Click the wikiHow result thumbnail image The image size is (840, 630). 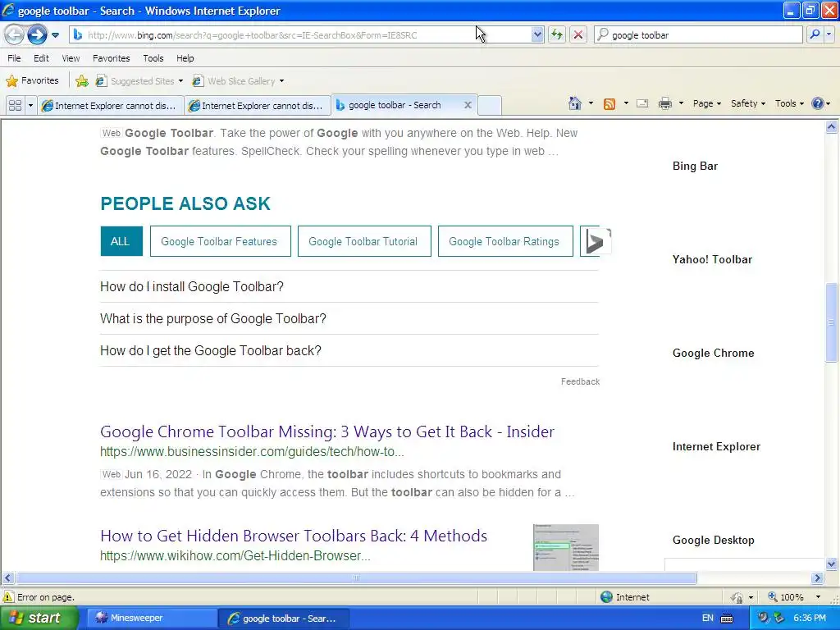click(x=566, y=547)
